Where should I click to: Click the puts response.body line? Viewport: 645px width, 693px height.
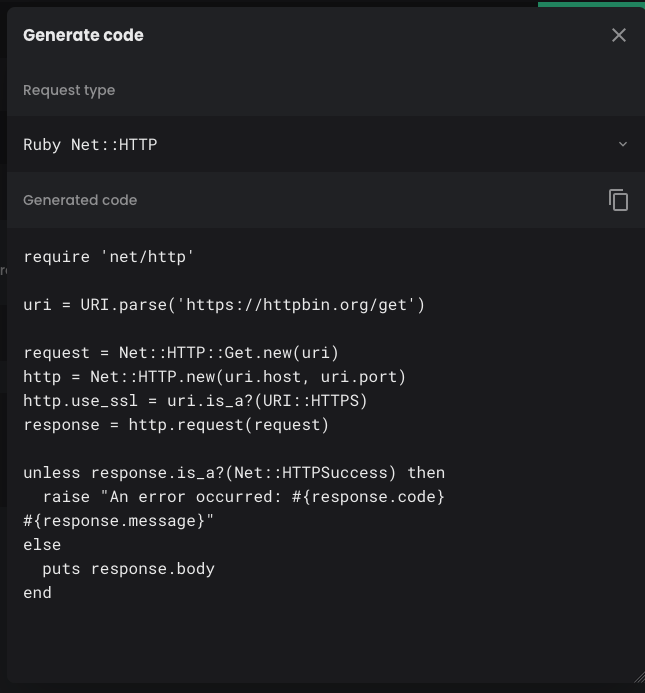click(x=128, y=569)
